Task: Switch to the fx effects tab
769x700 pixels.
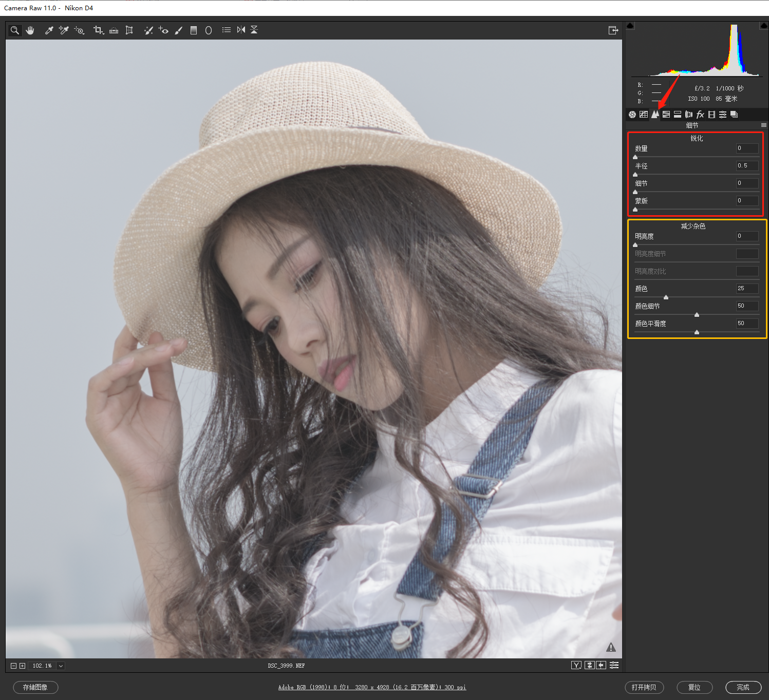Action: click(x=700, y=115)
